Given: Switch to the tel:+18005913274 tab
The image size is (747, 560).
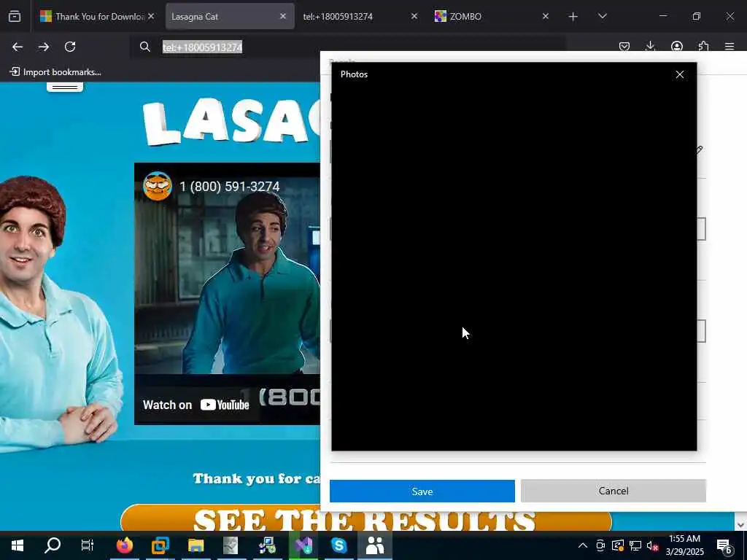Looking at the screenshot, I should (360, 16).
